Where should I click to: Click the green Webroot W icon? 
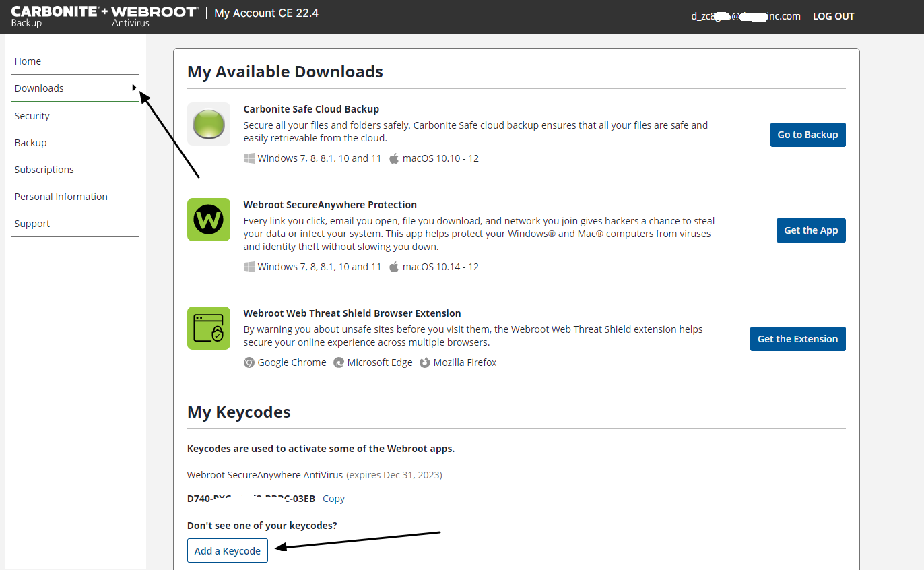208,220
